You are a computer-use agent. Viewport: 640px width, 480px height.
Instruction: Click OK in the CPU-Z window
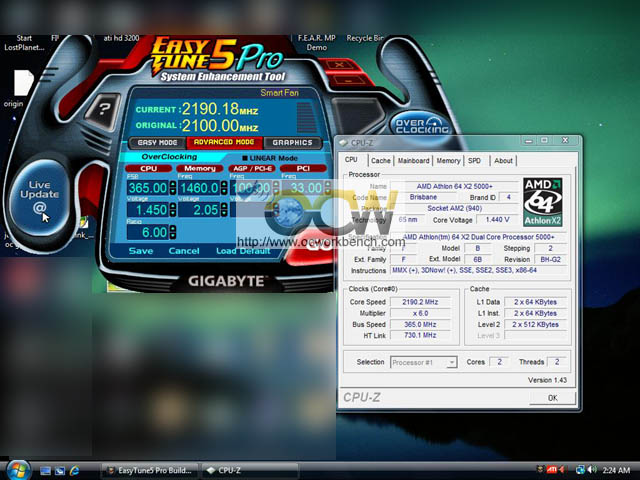coord(553,398)
